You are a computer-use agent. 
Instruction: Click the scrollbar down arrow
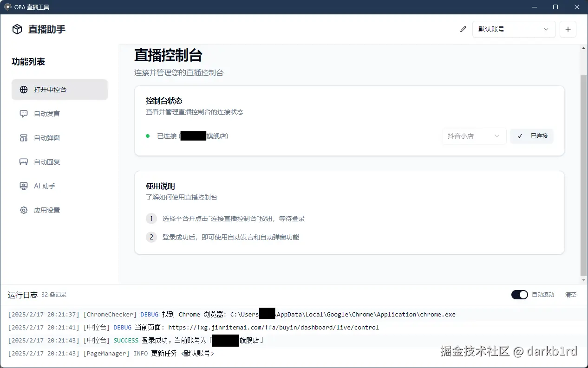[584, 280]
